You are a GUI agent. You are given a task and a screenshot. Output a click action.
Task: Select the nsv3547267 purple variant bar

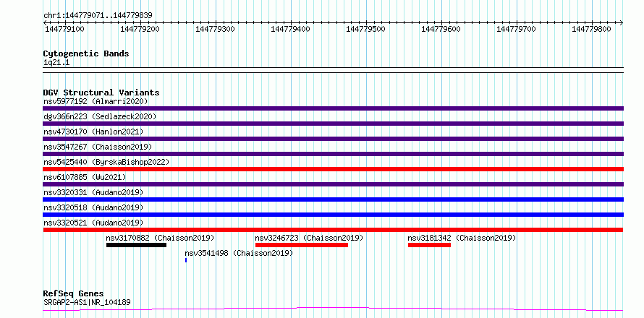333,154
